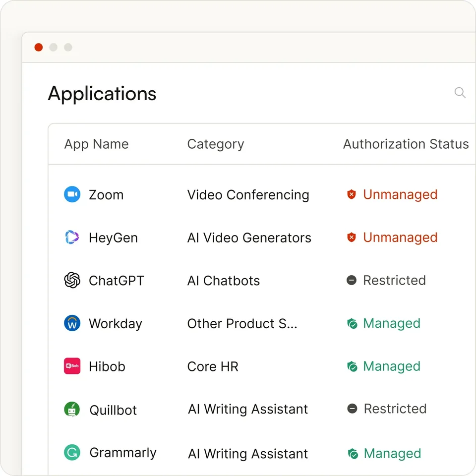Click Grammarly's AI Writing Assistant category
The height and width of the screenshot is (476, 476).
tap(248, 454)
